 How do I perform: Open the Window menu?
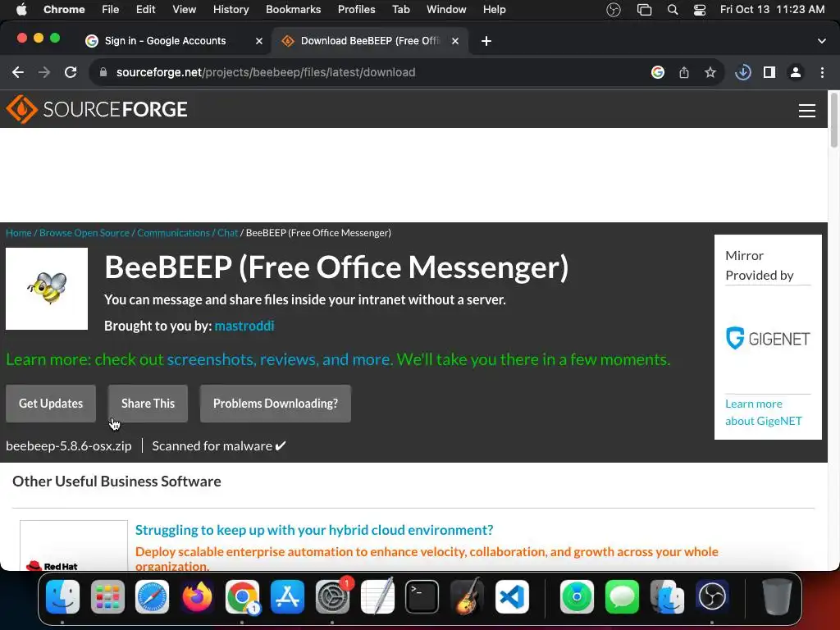(x=446, y=9)
